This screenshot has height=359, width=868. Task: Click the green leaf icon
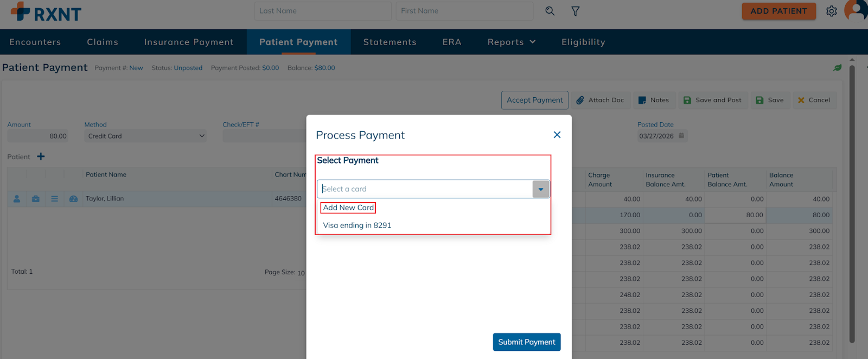(838, 68)
